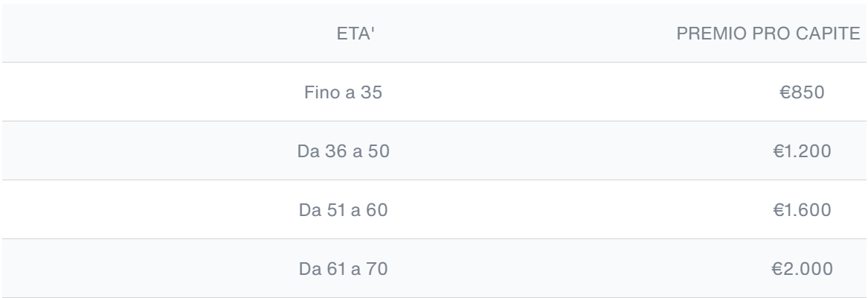Select the €1.600 premium value
This screenshot has width=868, height=298.
802,210
